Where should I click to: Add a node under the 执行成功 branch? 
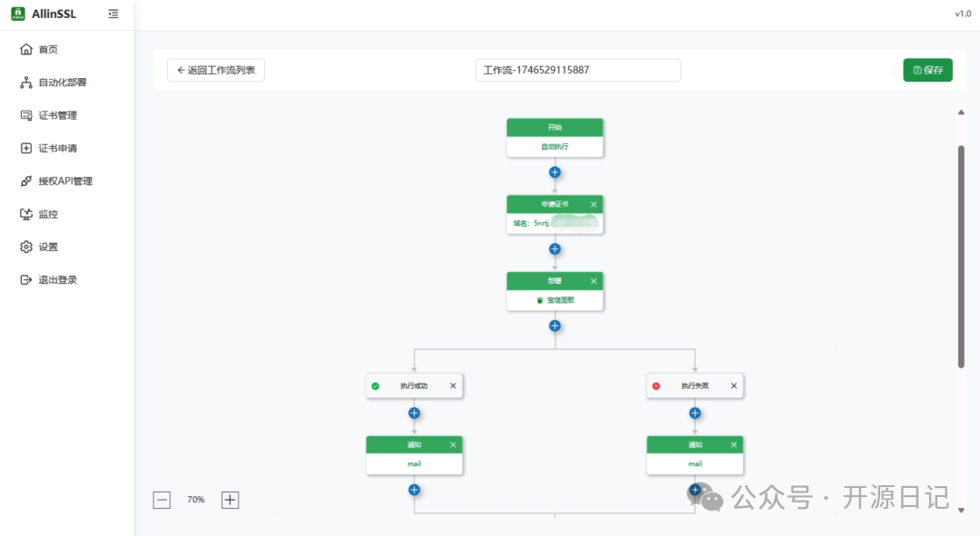click(414, 414)
